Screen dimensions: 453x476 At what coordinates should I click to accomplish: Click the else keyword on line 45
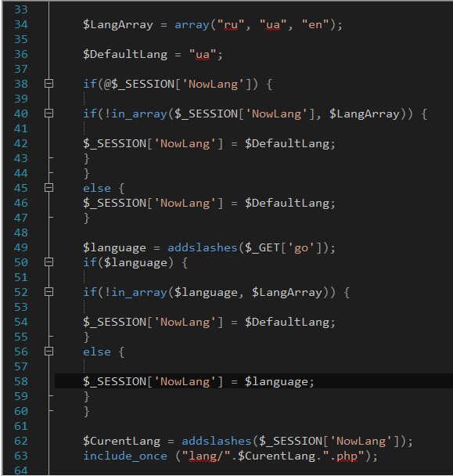97,188
